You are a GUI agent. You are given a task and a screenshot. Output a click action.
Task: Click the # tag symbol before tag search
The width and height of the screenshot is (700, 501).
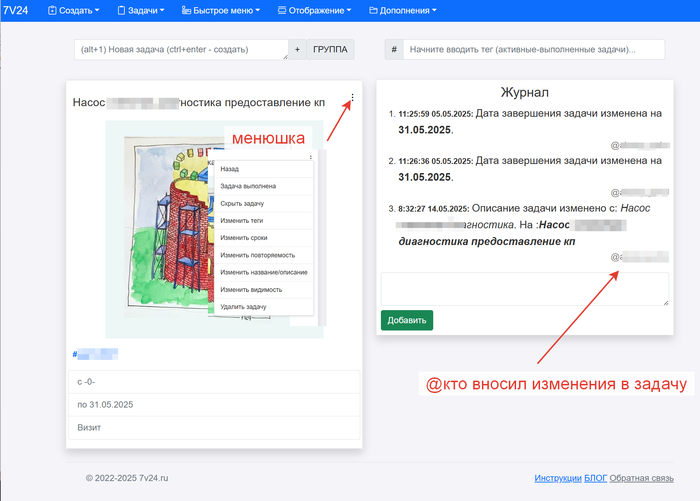(395, 49)
